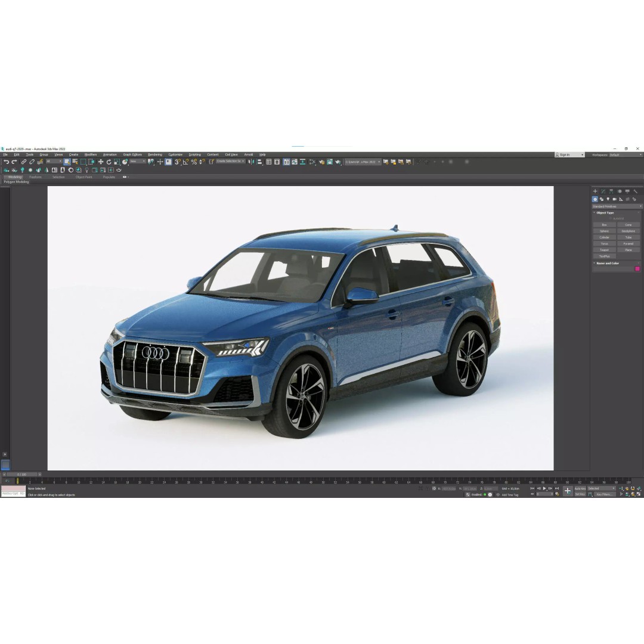Click the Angle Snap icon
The width and height of the screenshot is (644, 644).
coord(185,162)
